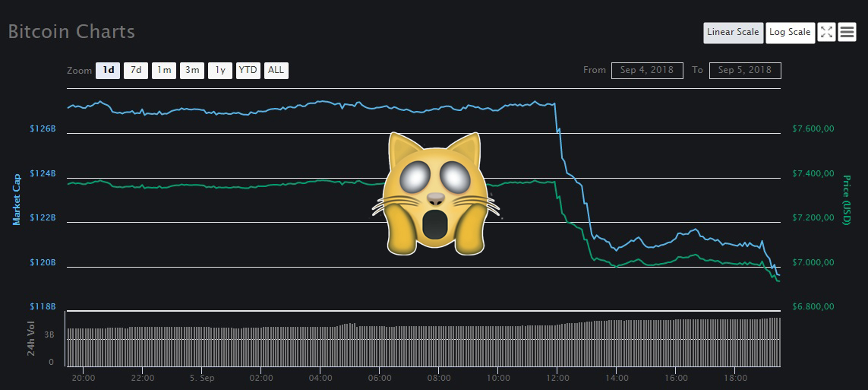Click the 16:00 time axis label
Image resolution: width=868 pixels, height=390 pixels.
pyautogui.click(x=675, y=379)
